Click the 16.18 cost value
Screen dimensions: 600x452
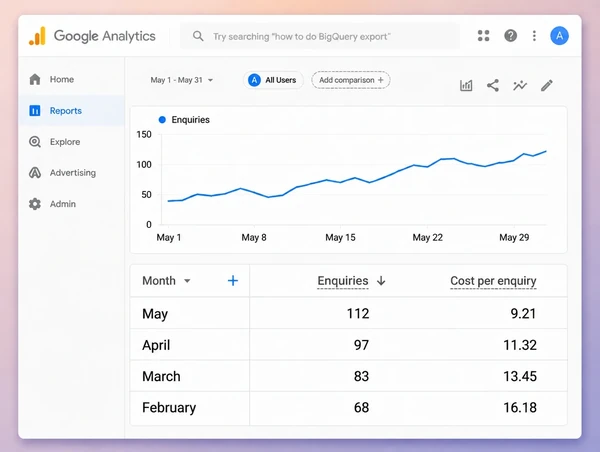(520, 408)
